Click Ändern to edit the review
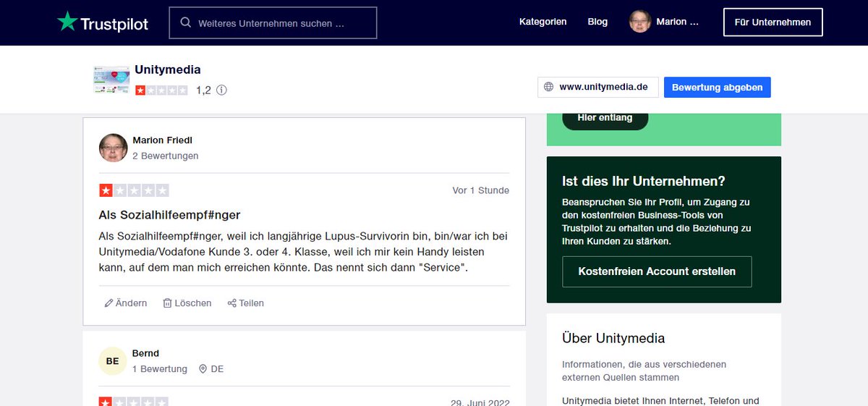 (126, 303)
